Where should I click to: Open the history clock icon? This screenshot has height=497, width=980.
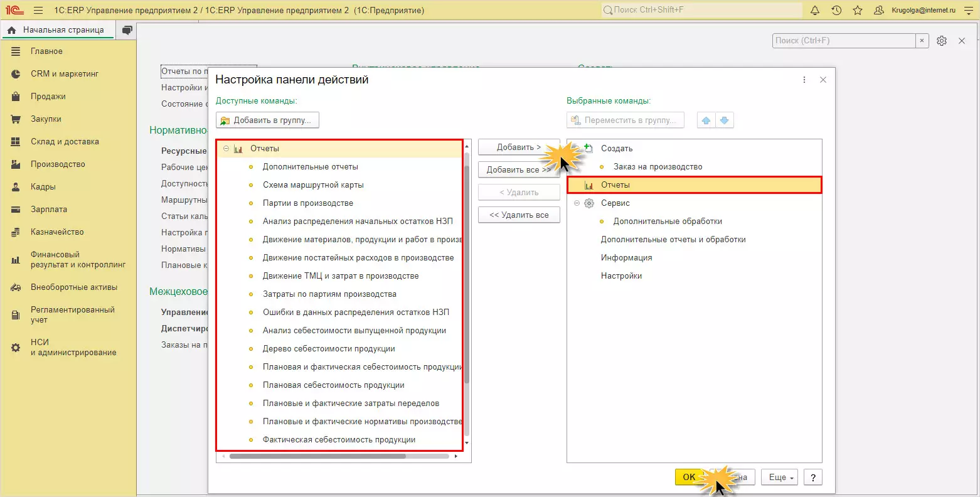(x=836, y=10)
